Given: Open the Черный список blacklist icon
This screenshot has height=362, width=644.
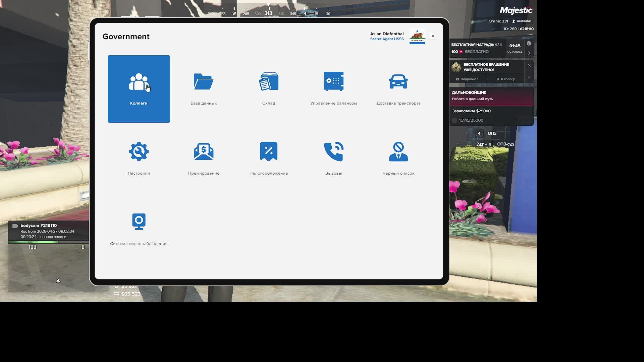Looking at the screenshot, I should pos(398,152).
